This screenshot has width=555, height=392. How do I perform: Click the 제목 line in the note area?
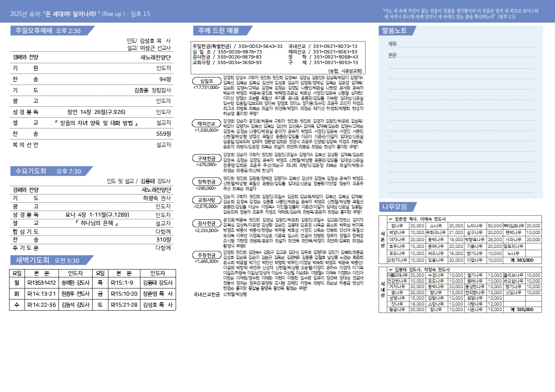click(461, 44)
